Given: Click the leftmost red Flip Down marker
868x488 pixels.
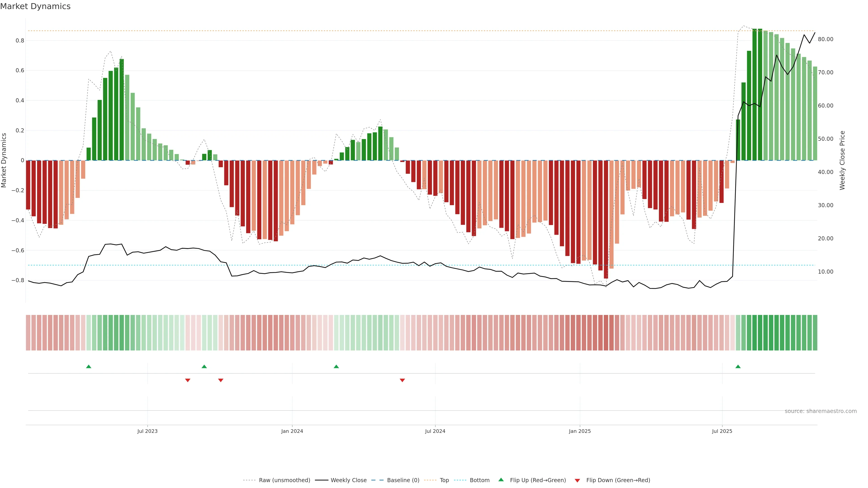Looking at the screenshot, I should pos(188,380).
